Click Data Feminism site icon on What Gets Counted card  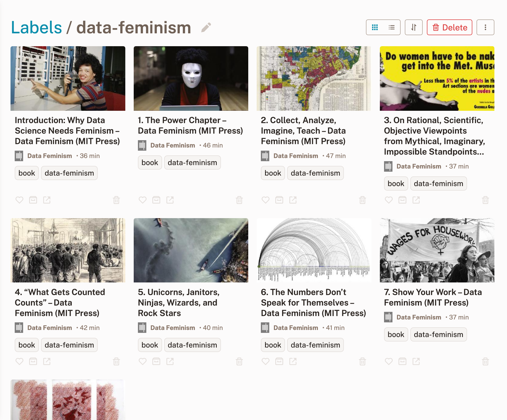click(x=19, y=328)
